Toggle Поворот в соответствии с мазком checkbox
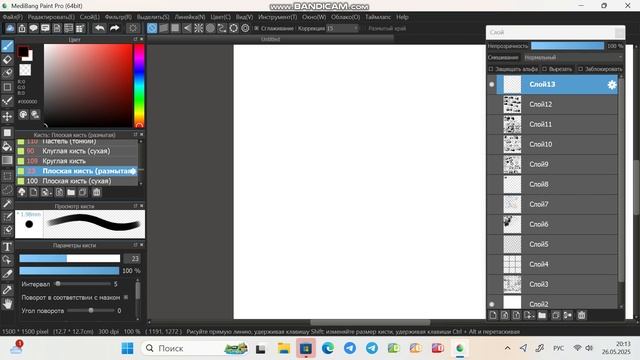The height and width of the screenshot is (360, 640). click(126, 297)
